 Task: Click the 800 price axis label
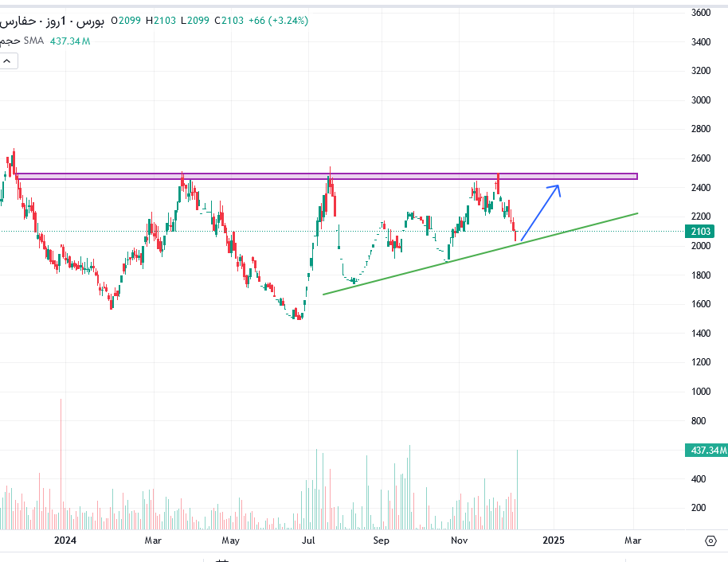(699, 420)
